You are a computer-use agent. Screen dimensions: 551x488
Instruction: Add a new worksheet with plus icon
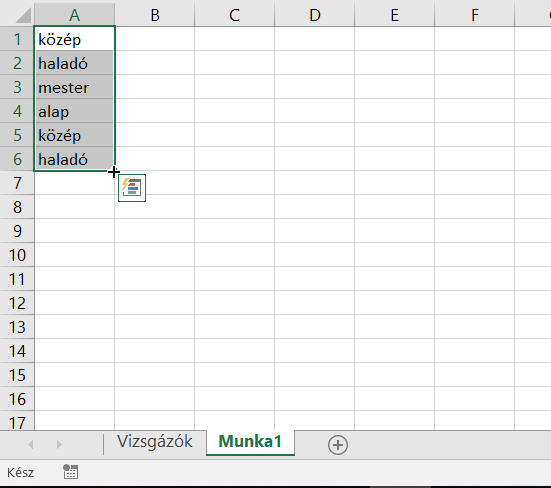(x=338, y=445)
